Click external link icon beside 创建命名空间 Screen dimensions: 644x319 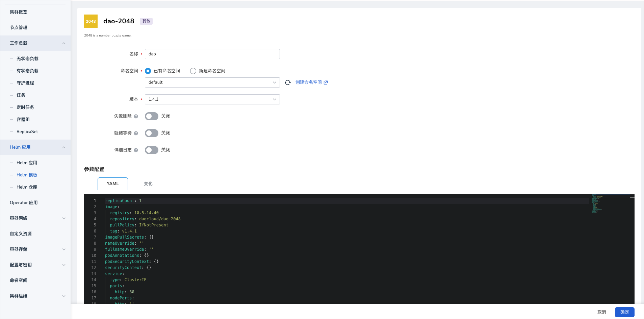coord(326,82)
